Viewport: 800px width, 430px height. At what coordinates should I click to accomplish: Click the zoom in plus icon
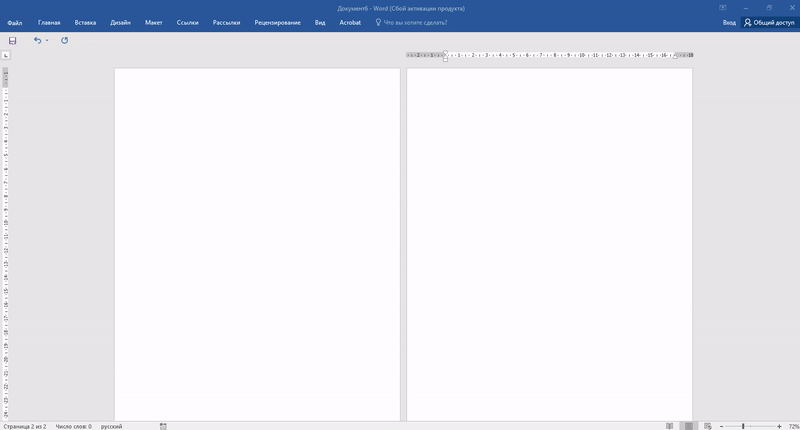point(779,426)
